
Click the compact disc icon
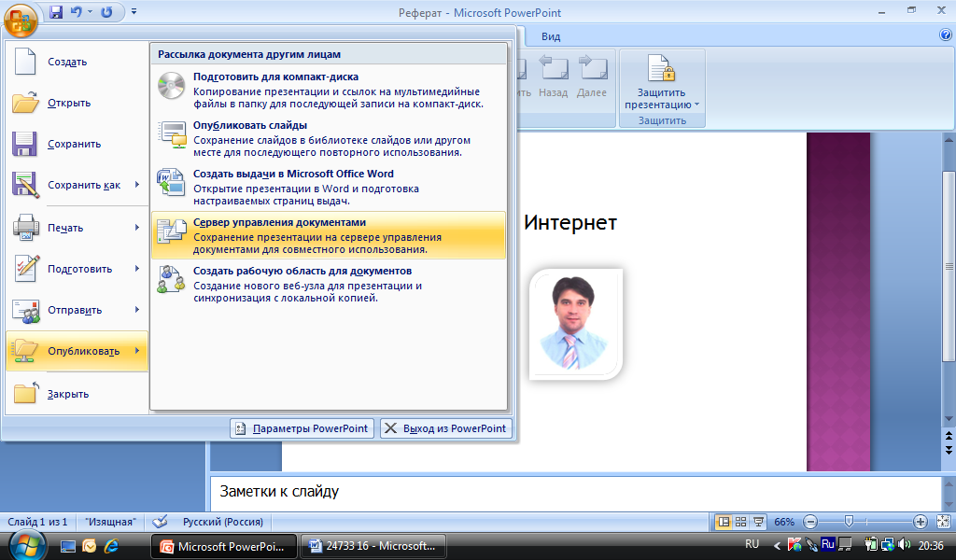point(171,86)
